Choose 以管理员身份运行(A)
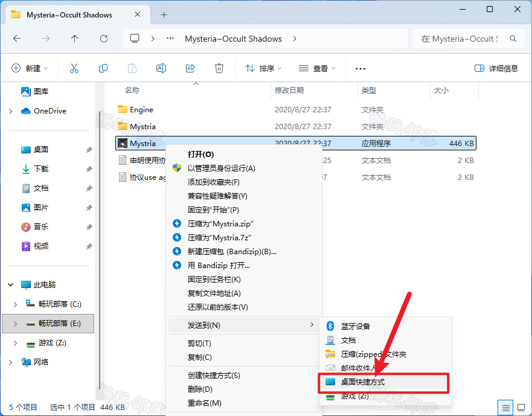This screenshot has width=532, height=416. tap(243, 168)
